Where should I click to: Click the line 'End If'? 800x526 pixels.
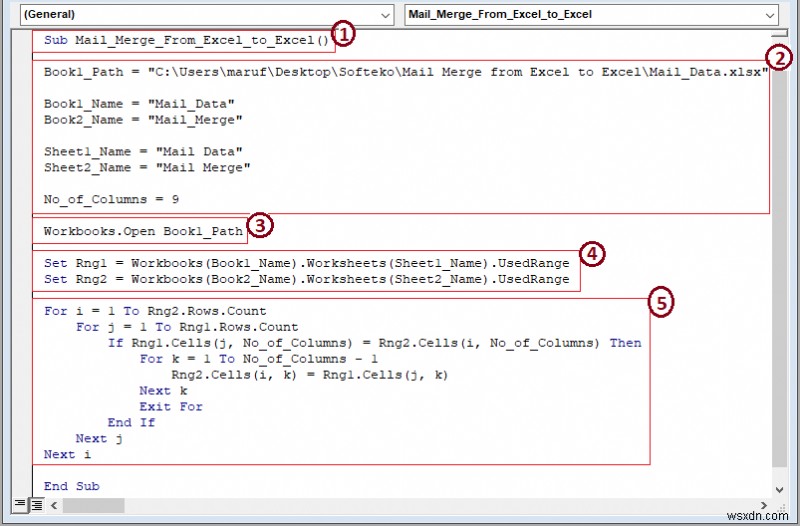pos(131,422)
